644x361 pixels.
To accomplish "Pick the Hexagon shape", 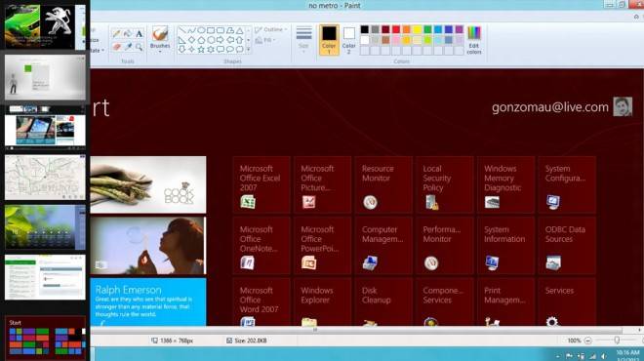I will tap(211, 40).
